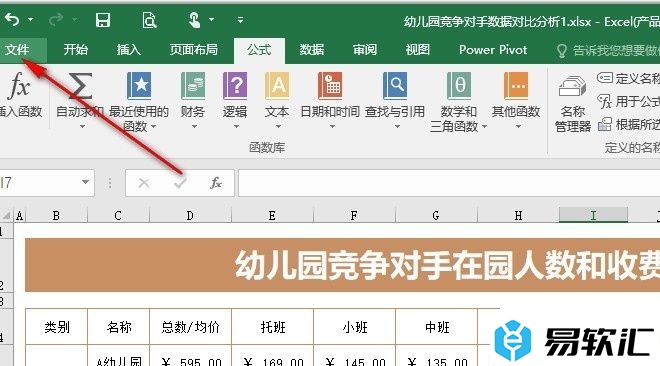This screenshot has height=366, width=660.
Task: Click the 插入函数 fx ribbon icon
Action: pyautogui.click(x=19, y=85)
